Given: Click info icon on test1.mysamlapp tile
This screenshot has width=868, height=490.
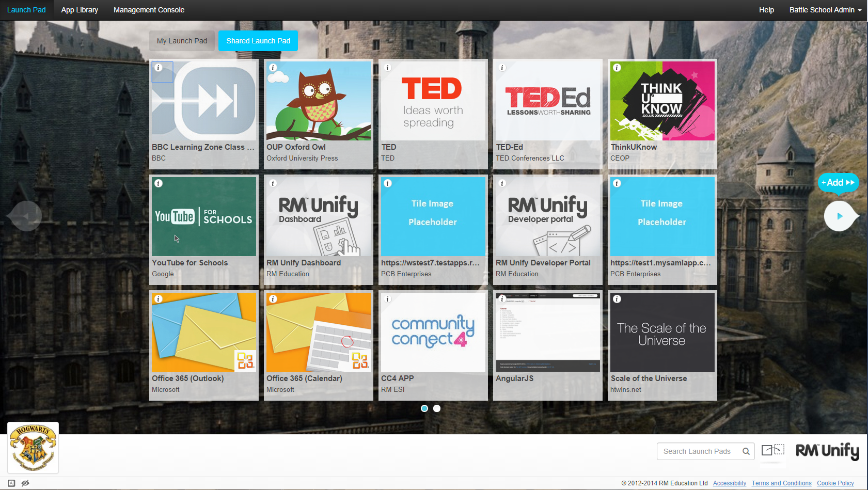Looking at the screenshot, I should click(x=617, y=183).
